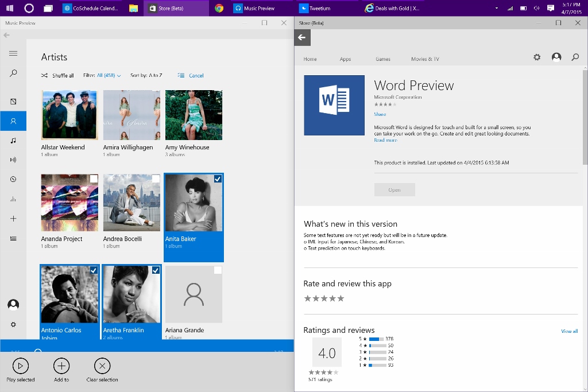Uncheck Aretha Franklin checkbox

pyautogui.click(x=156, y=270)
